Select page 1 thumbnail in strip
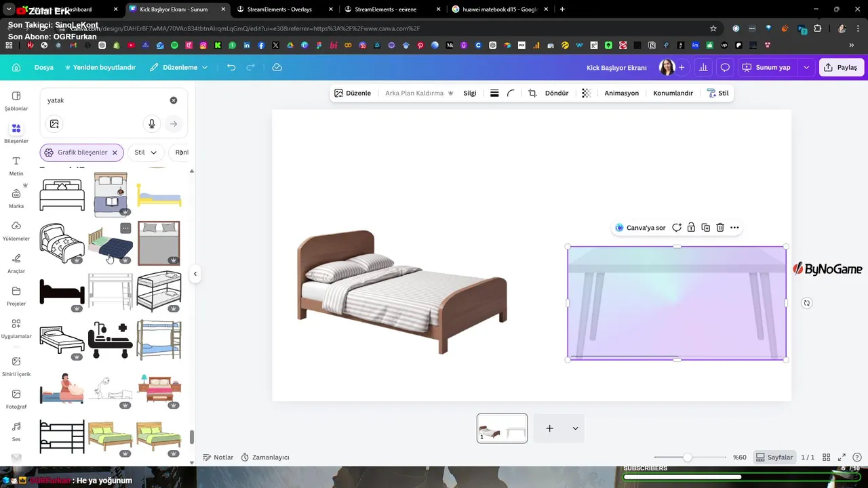The height and width of the screenshot is (488, 868). pyautogui.click(x=502, y=428)
